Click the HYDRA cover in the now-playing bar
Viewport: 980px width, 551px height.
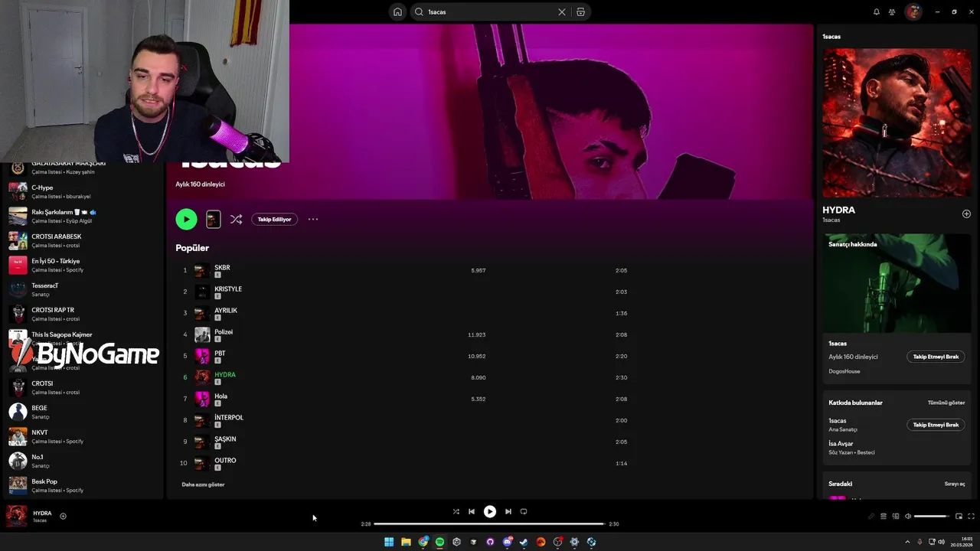tap(16, 517)
